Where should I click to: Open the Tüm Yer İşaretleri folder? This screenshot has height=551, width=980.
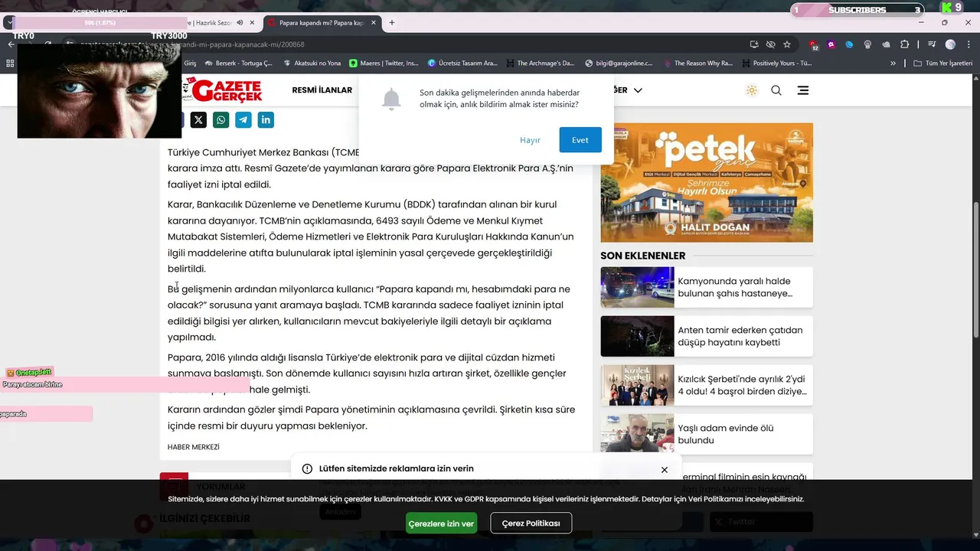coord(942,64)
